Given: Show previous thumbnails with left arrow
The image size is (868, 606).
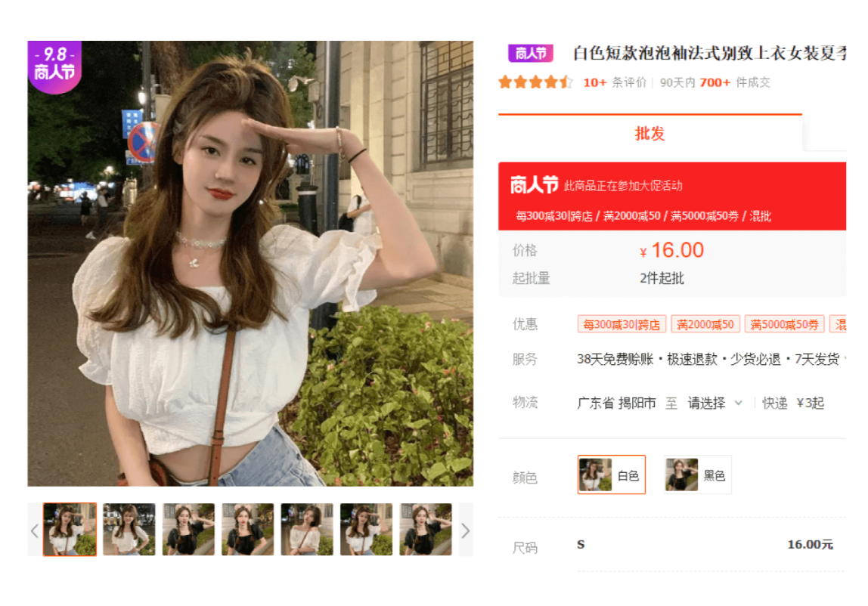Looking at the screenshot, I should [x=35, y=530].
